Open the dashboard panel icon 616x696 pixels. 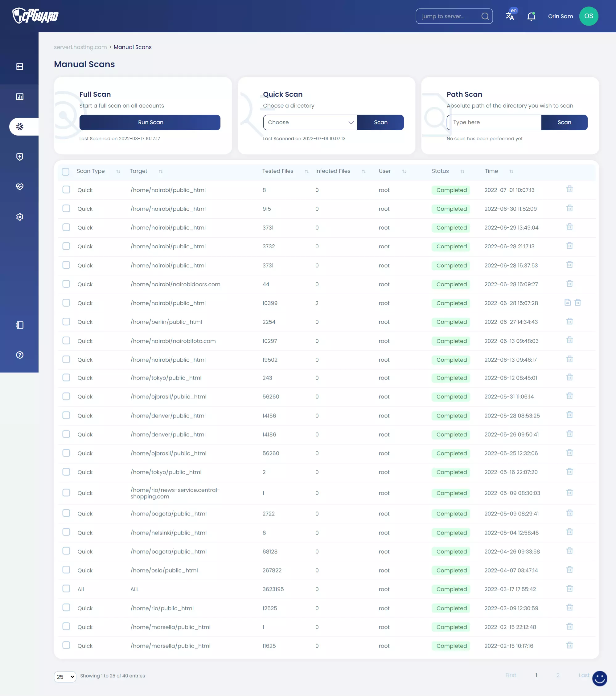pos(20,97)
